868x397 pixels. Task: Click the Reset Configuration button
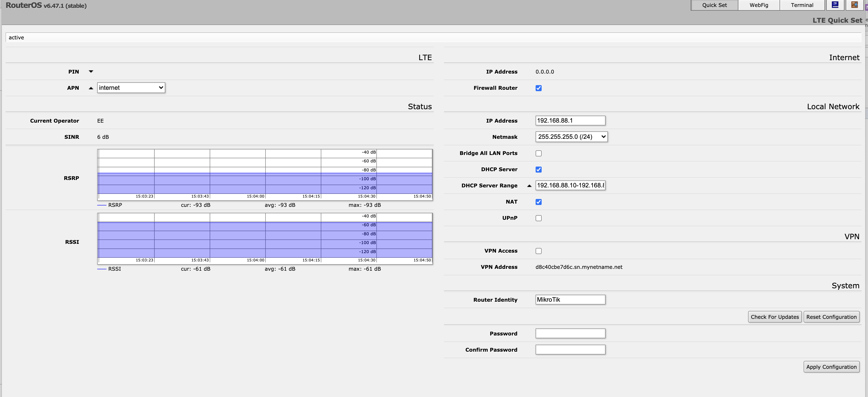(x=831, y=317)
